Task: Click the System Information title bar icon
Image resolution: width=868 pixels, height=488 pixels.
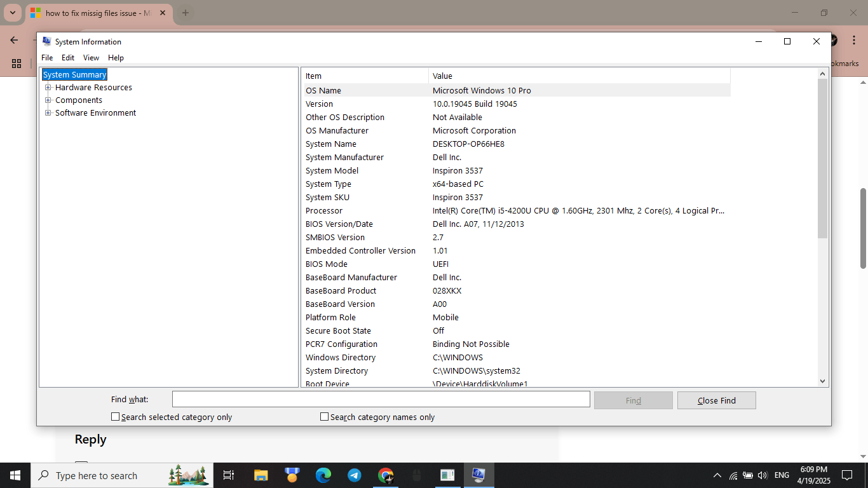Action: (46, 41)
